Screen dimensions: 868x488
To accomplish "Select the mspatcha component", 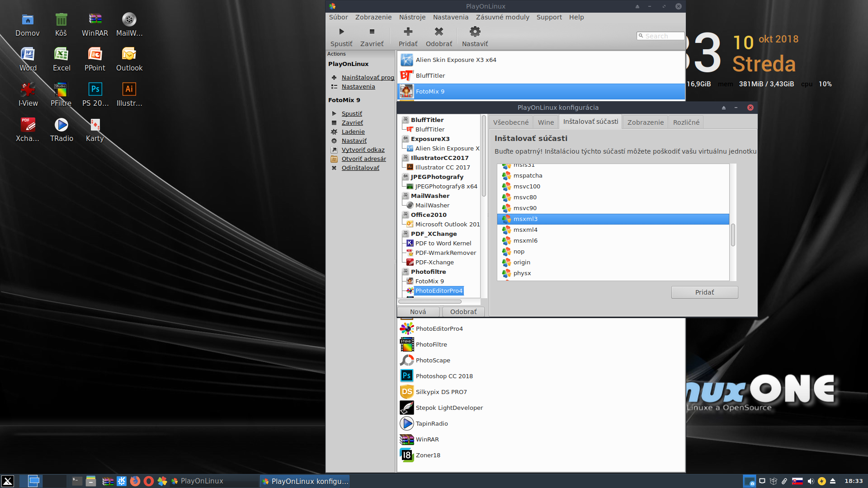I will (613, 176).
